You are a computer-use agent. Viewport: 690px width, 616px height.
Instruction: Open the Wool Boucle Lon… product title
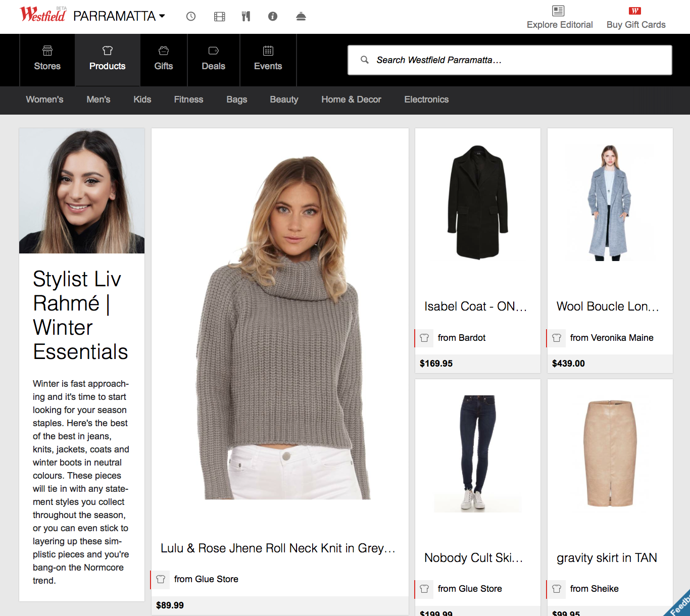click(x=608, y=306)
